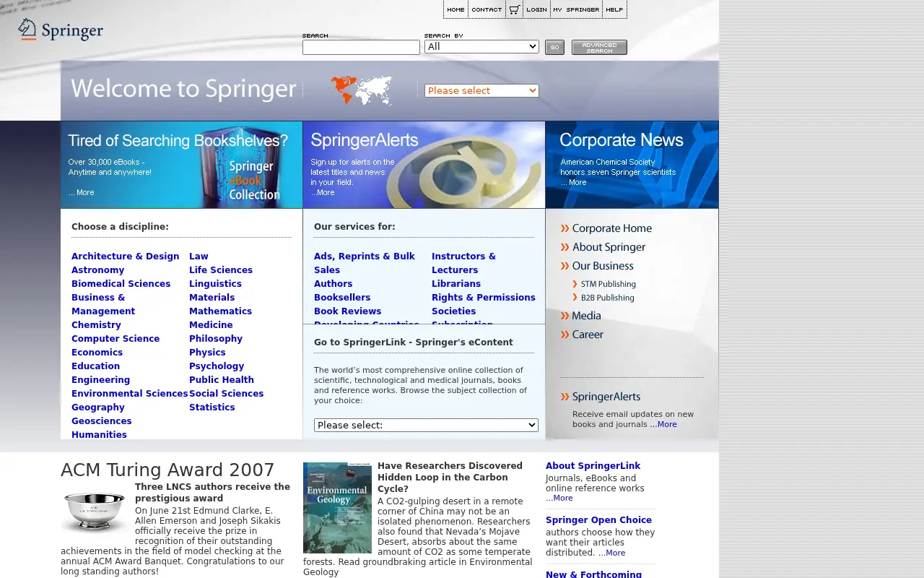
Task: Click the ADVANCED SEARCH button
Action: tap(599, 48)
